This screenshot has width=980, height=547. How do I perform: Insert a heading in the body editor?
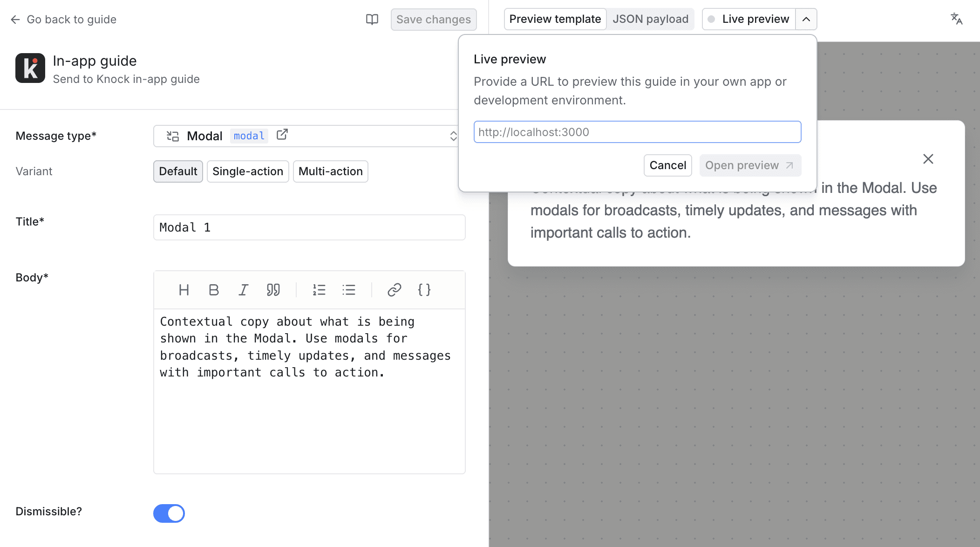point(184,290)
